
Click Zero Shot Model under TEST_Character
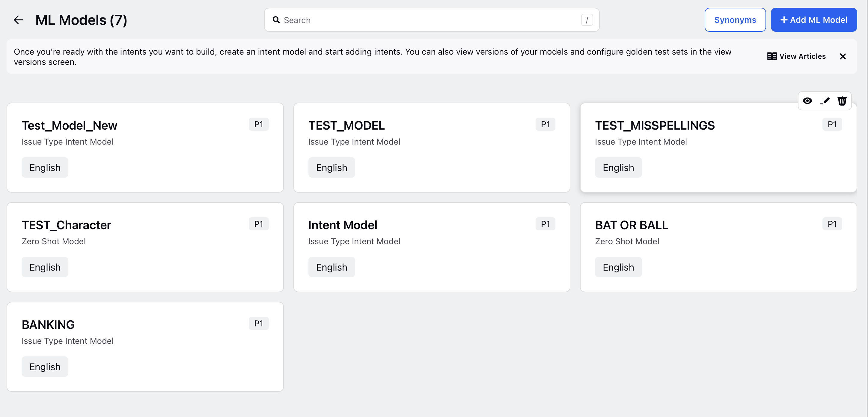click(x=54, y=241)
